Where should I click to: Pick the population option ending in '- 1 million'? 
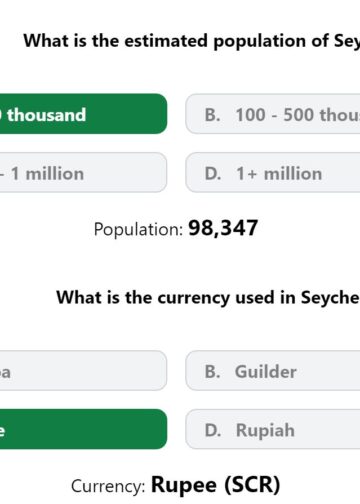coord(83,172)
